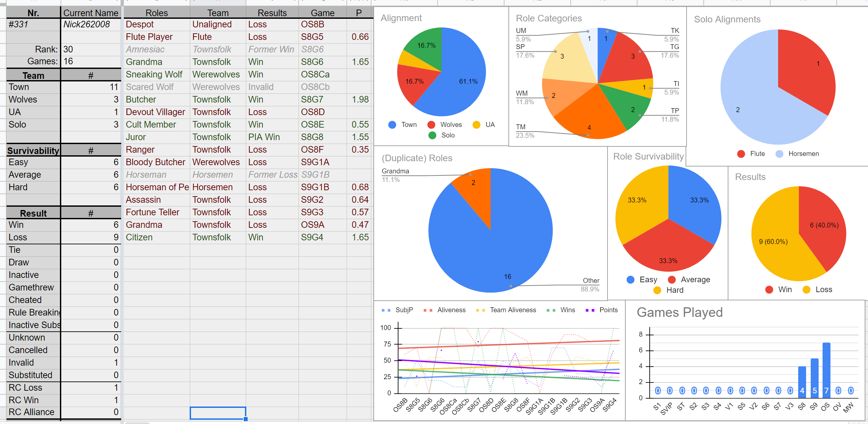Click the Team Aliveness legend entry
868x424 pixels.
(x=506, y=310)
